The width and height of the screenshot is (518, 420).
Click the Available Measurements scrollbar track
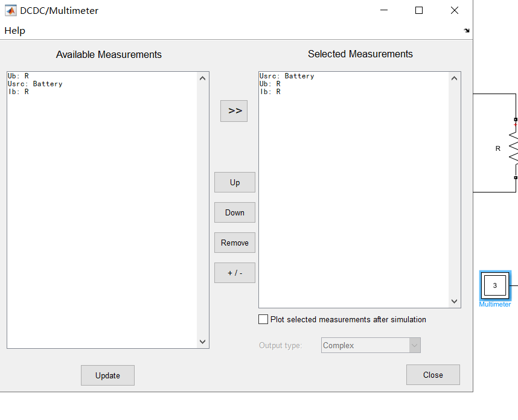202,211
